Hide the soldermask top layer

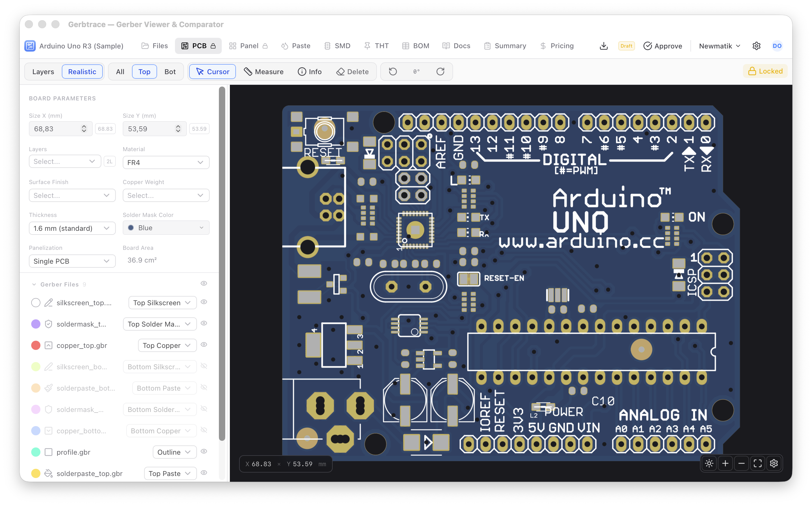click(x=204, y=323)
